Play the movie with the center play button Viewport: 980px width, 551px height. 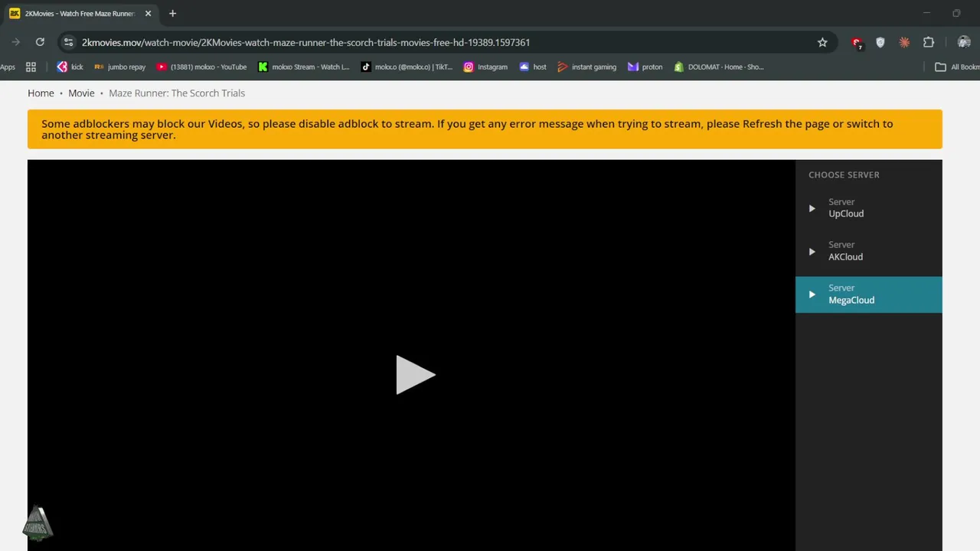pyautogui.click(x=416, y=375)
